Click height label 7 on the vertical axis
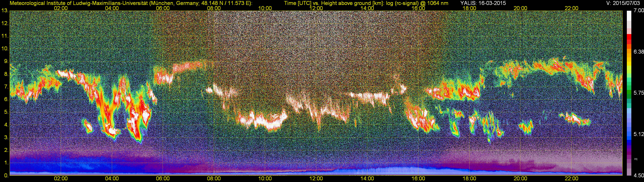This screenshot has height=182, width=644. click(x=6, y=87)
